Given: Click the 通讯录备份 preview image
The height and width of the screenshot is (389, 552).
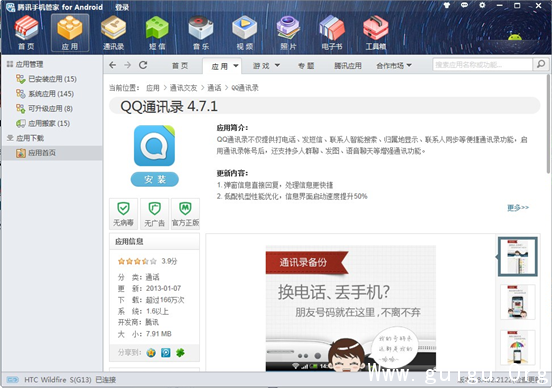Looking at the screenshot, I should [x=351, y=308].
